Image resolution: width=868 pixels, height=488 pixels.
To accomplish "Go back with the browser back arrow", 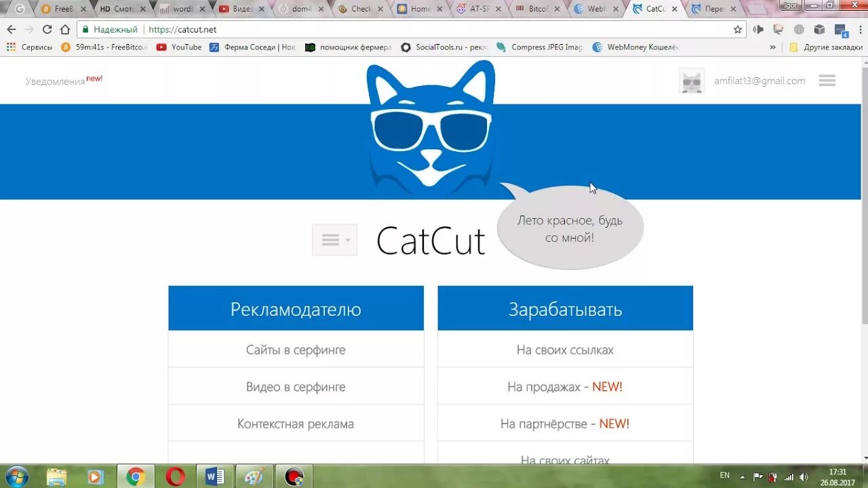I will (x=11, y=30).
